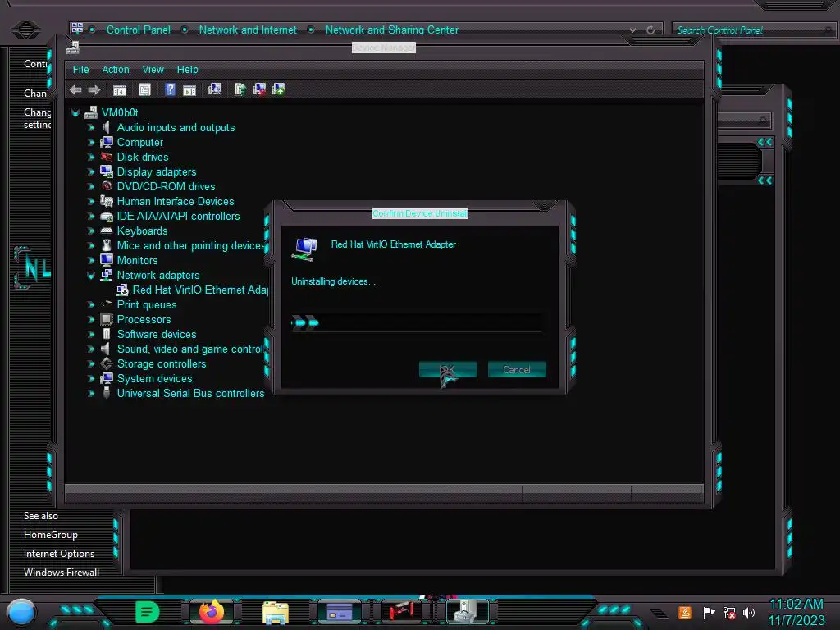This screenshot has width=840, height=630.
Task: Click the network status tray icon
Action: 729,612
